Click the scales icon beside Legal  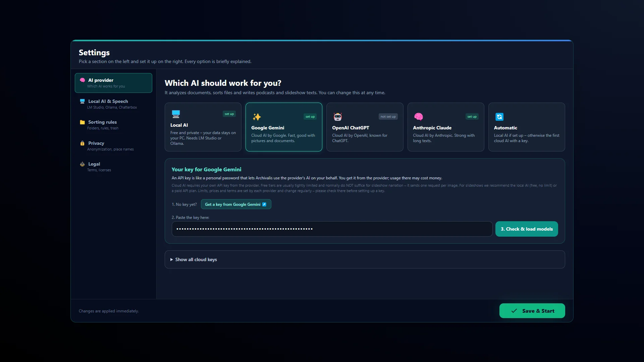click(x=82, y=164)
